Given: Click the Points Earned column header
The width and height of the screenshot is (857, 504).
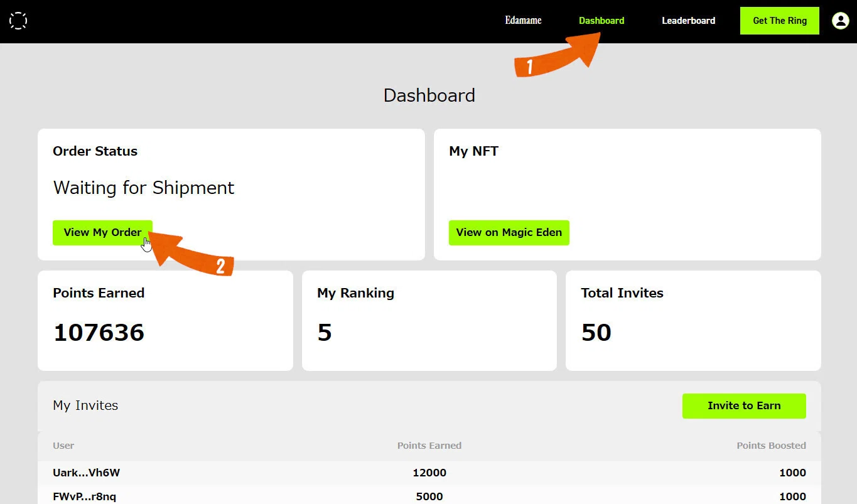Looking at the screenshot, I should (429, 446).
